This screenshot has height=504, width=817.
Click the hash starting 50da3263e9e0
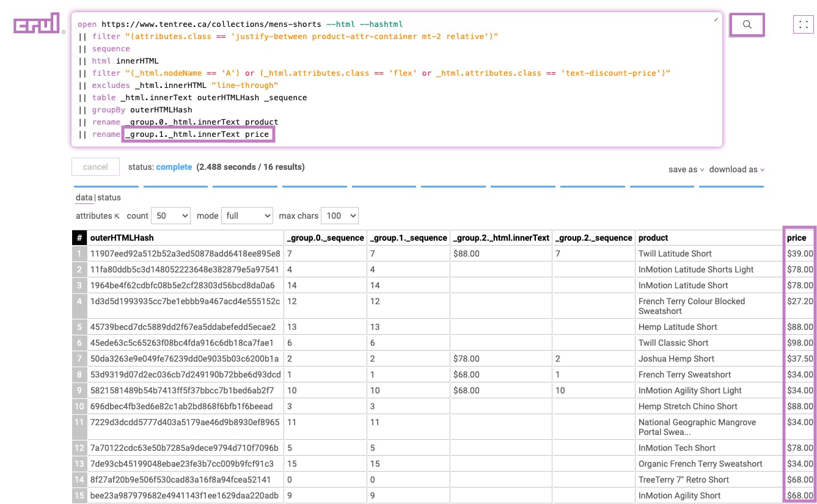(x=185, y=359)
